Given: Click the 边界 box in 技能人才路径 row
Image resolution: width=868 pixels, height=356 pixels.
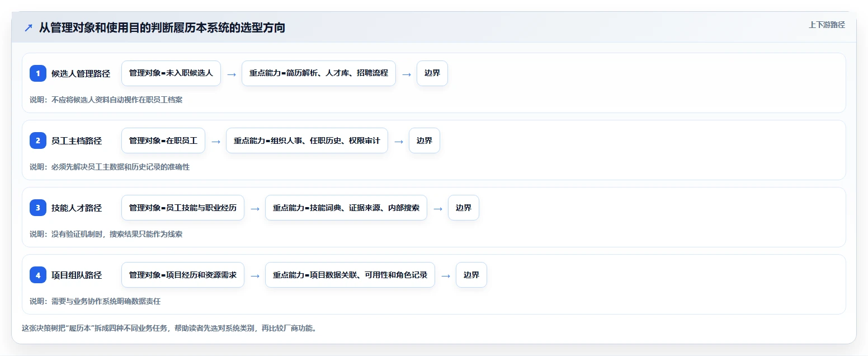Looking at the screenshot, I should 464,208.
